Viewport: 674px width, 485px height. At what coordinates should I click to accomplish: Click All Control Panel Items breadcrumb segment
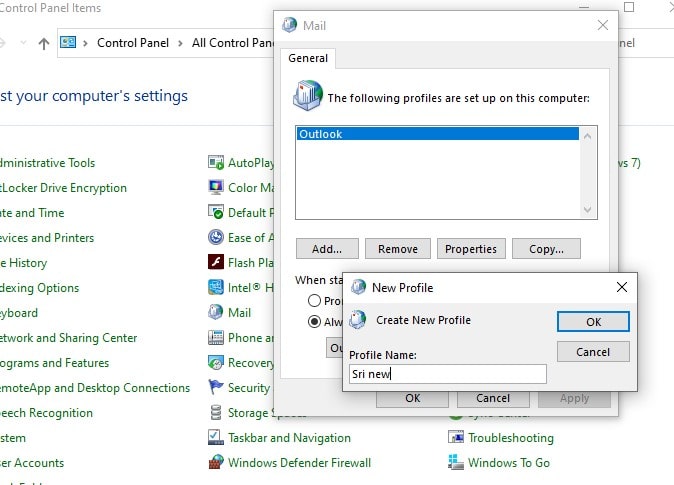[x=233, y=43]
